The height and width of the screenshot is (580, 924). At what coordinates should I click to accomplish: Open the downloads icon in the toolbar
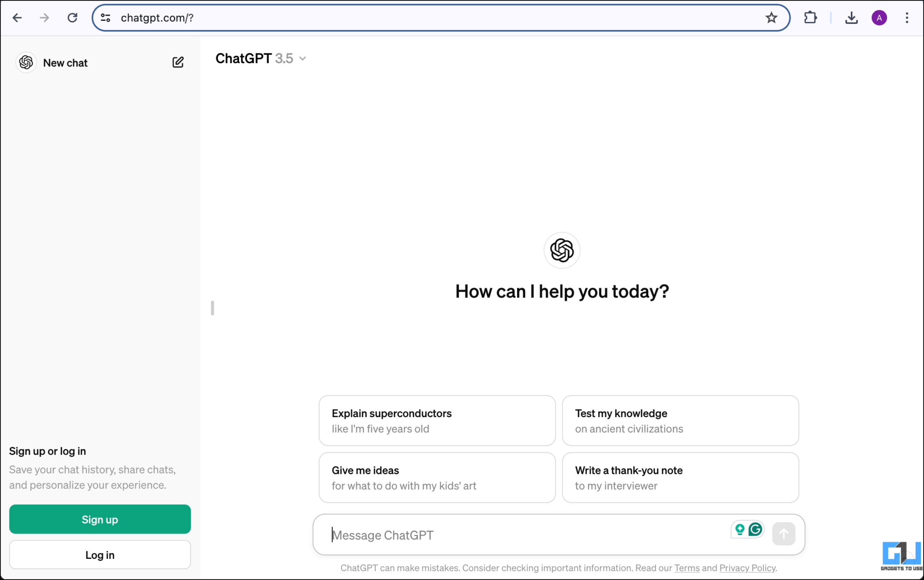851,18
